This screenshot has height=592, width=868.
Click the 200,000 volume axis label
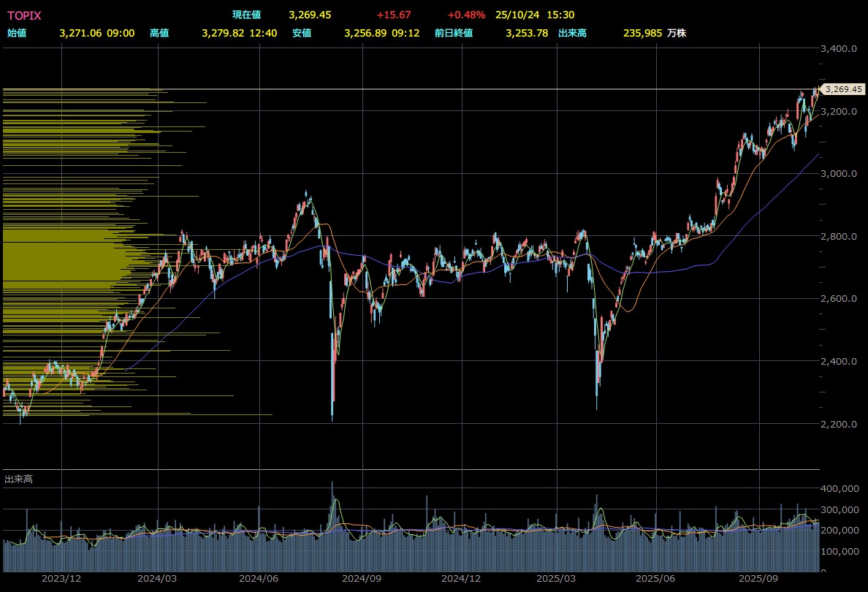(x=840, y=531)
